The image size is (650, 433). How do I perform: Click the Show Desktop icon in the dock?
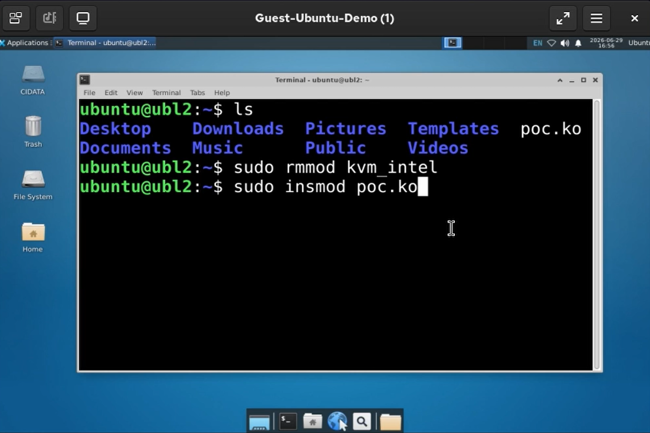click(x=259, y=422)
